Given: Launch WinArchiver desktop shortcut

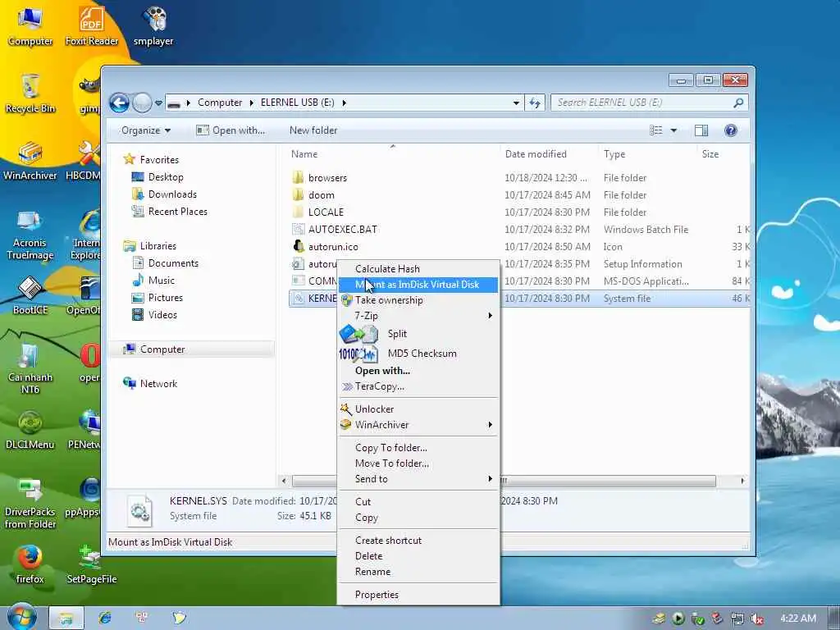Looking at the screenshot, I should 30,161.
